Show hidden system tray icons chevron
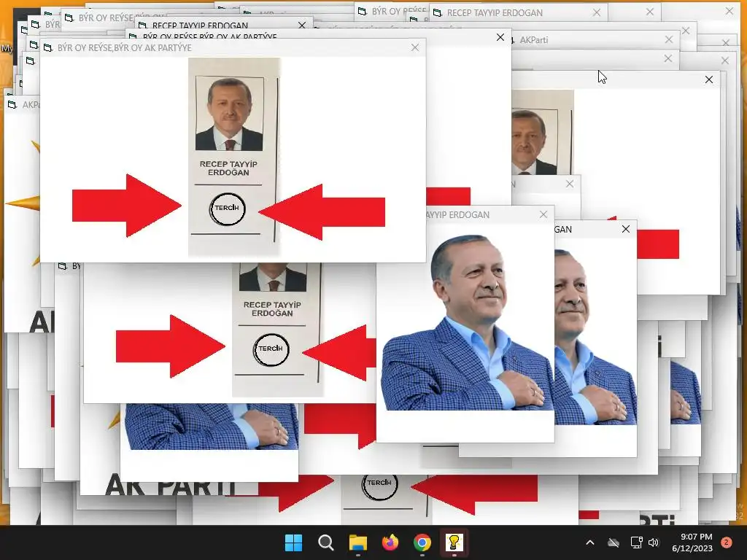Viewport: 747px width, 560px height. click(589, 542)
